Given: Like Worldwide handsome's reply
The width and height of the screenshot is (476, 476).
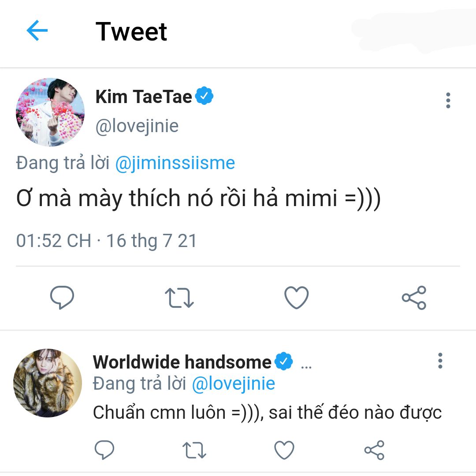Looking at the screenshot, I should [x=284, y=450].
